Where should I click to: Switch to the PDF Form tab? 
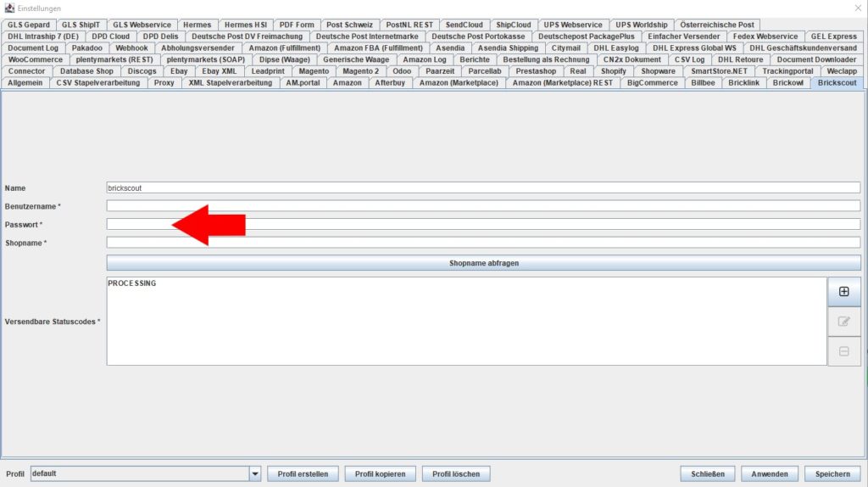pyautogui.click(x=297, y=25)
